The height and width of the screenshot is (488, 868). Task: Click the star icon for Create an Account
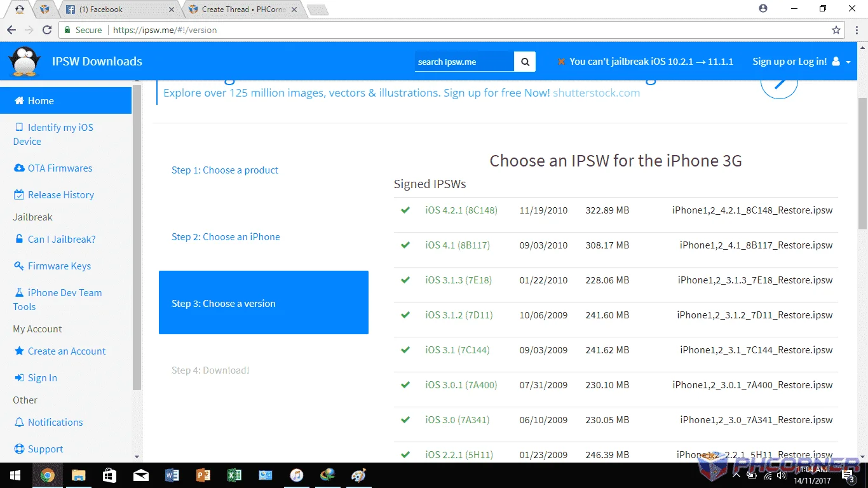(19, 351)
